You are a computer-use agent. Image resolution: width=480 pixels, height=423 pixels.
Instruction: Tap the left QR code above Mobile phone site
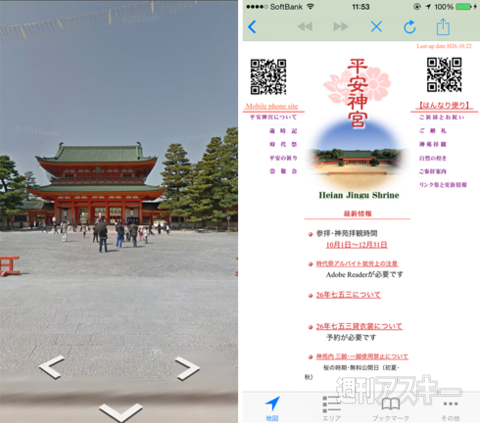[x=268, y=77]
